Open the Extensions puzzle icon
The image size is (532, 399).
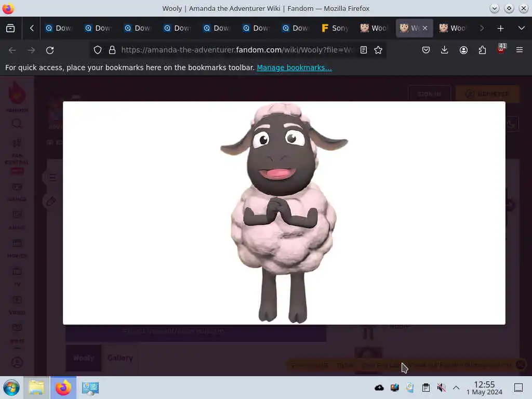point(482,50)
